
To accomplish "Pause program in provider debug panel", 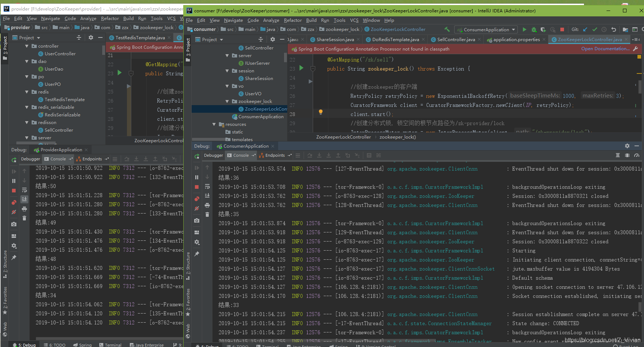I will (x=14, y=181).
